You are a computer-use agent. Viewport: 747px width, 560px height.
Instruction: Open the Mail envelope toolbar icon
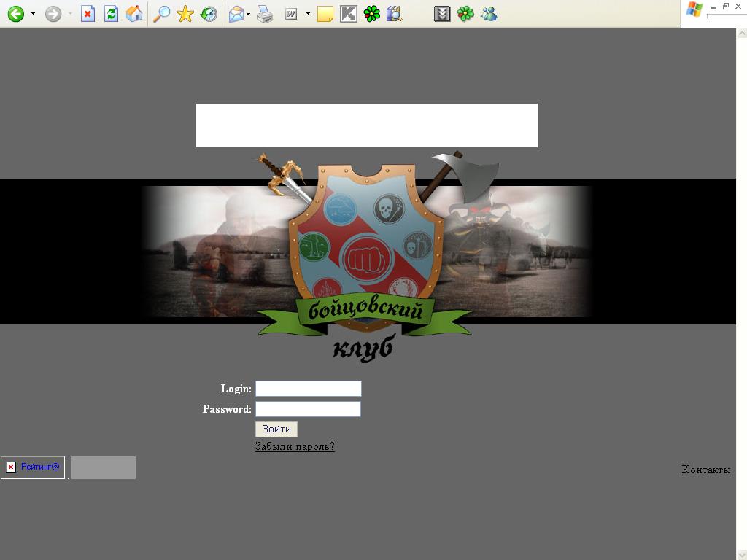tap(236, 14)
